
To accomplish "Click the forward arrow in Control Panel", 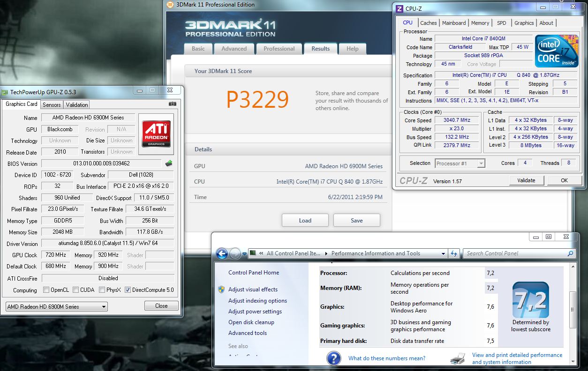I will coord(235,253).
